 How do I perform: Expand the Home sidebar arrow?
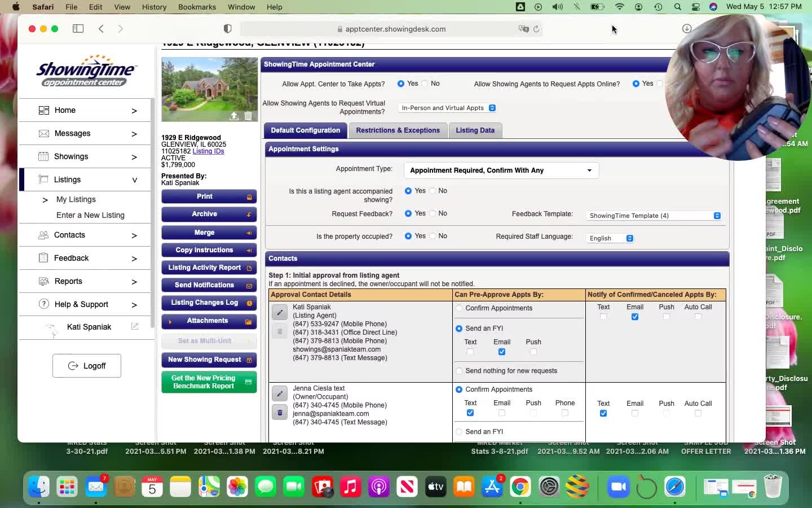(x=134, y=111)
